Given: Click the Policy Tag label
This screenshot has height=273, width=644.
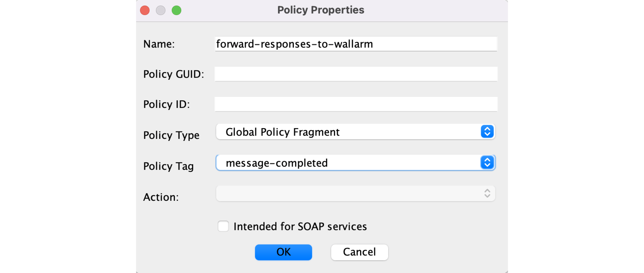Looking at the screenshot, I should click(168, 166).
